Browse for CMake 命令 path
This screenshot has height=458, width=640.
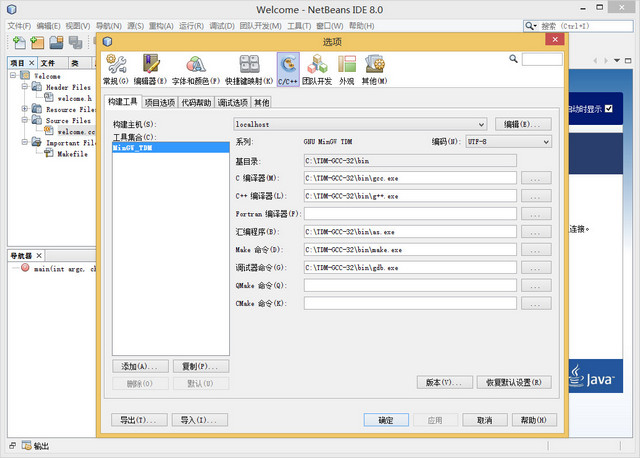536,303
